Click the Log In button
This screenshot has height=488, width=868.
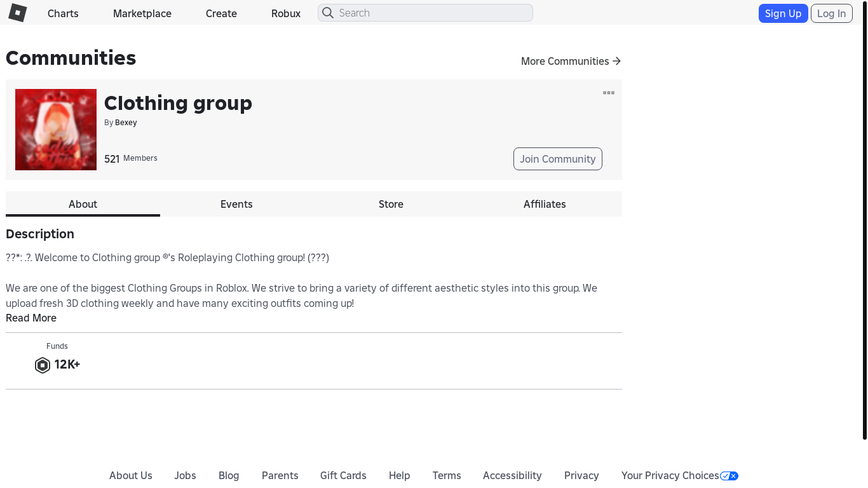[x=832, y=13]
